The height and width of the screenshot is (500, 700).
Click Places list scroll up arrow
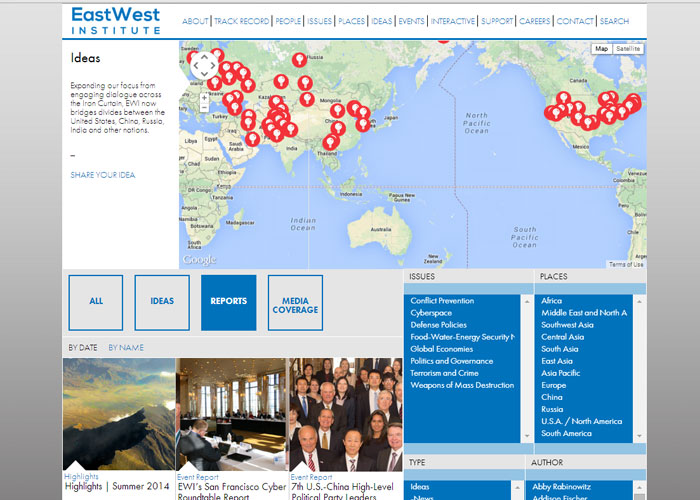(x=640, y=302)
